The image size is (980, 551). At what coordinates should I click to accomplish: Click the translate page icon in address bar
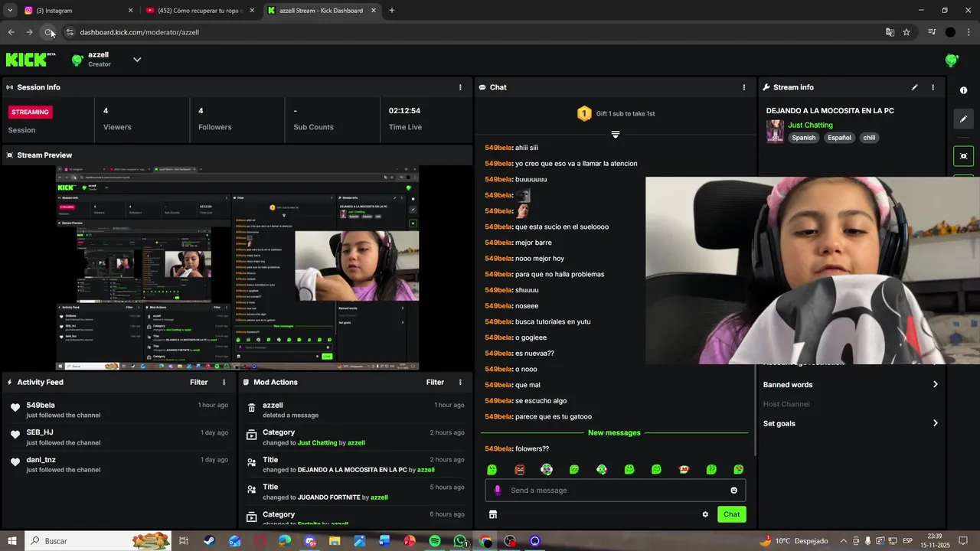coord(890,32)
